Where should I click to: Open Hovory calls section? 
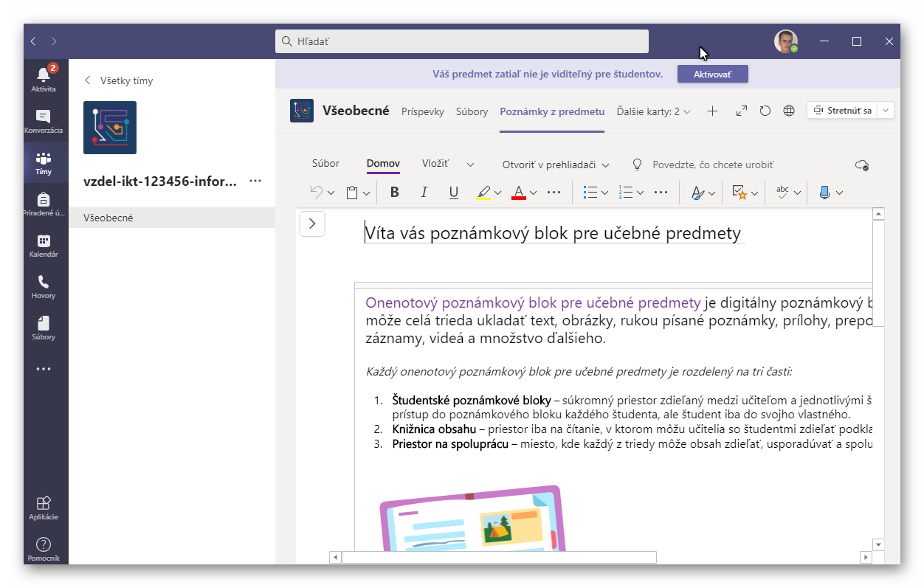(44, 286)
